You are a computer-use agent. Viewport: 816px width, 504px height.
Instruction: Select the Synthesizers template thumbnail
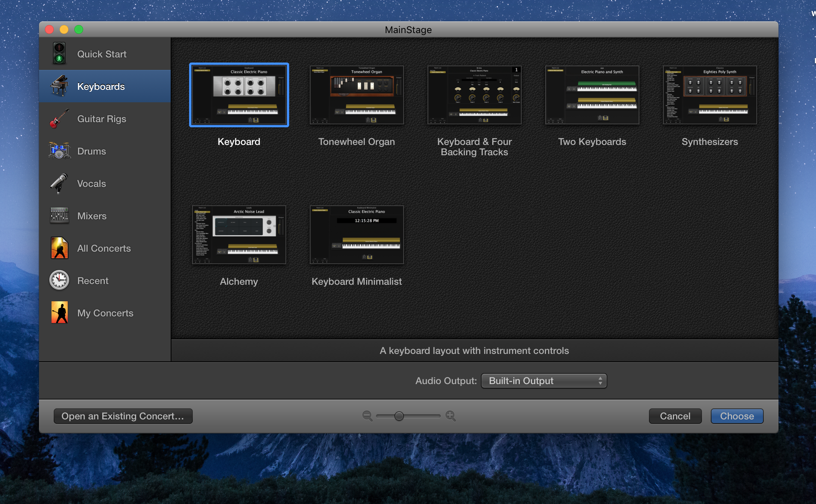pyautogui.click(x=710, y=95)
